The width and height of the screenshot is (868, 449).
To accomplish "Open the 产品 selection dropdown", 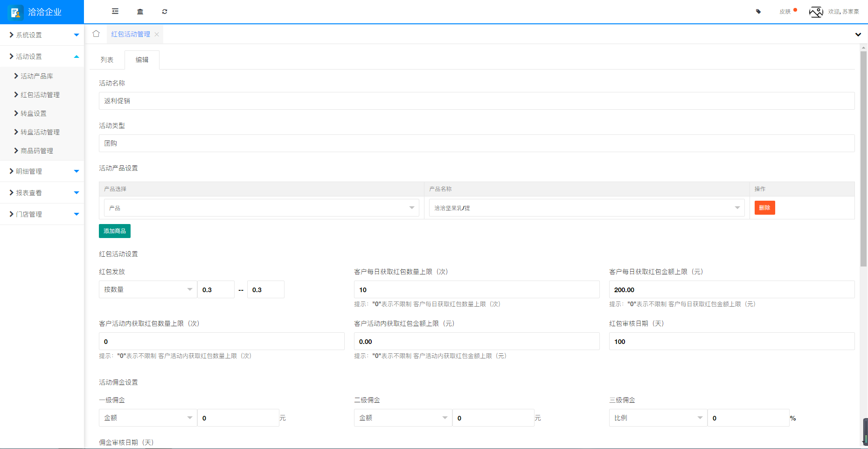I will click(261, 208).
